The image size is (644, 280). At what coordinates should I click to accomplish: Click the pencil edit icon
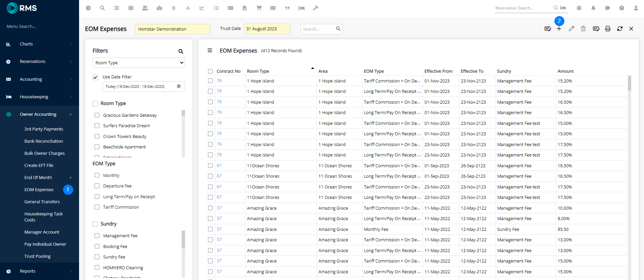pyautogui.click(x=571, y=29)
